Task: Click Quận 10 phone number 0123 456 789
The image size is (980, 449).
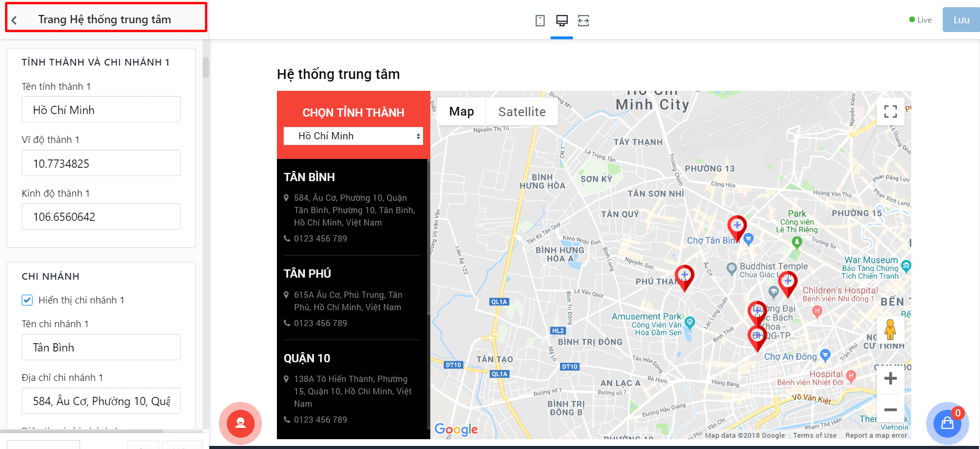Action: [320, 420]
